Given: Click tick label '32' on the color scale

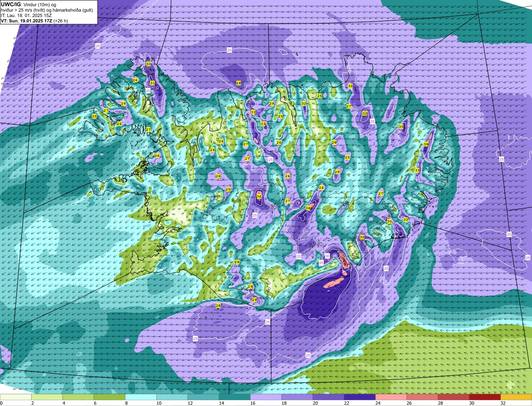Looking at the screenshot, I should (503, 403).
